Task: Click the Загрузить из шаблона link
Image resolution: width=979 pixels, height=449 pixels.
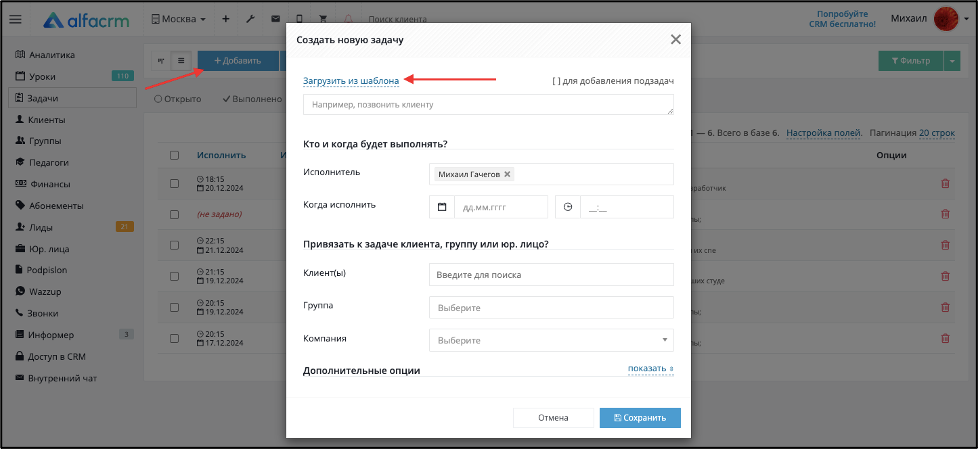Action: [x=351, y=81]
